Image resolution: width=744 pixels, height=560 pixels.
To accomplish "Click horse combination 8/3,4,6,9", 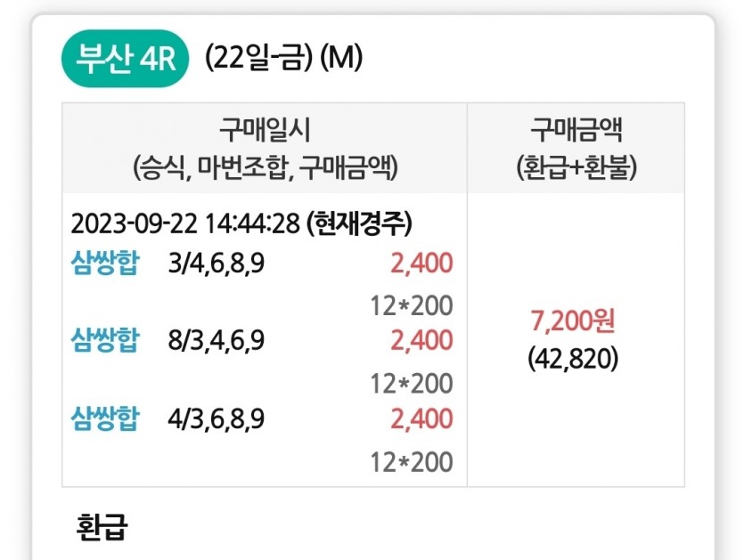I will click(217, 340).
